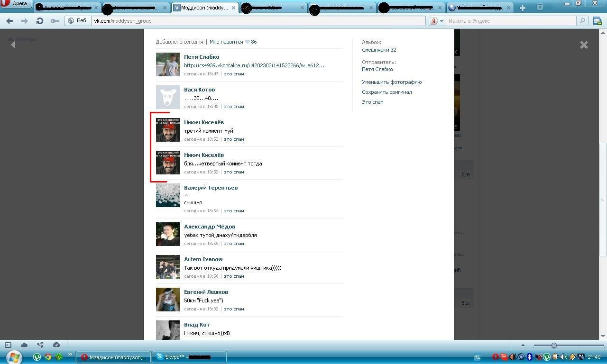Open a new tab with the plus button

click(x=522, y=8)
